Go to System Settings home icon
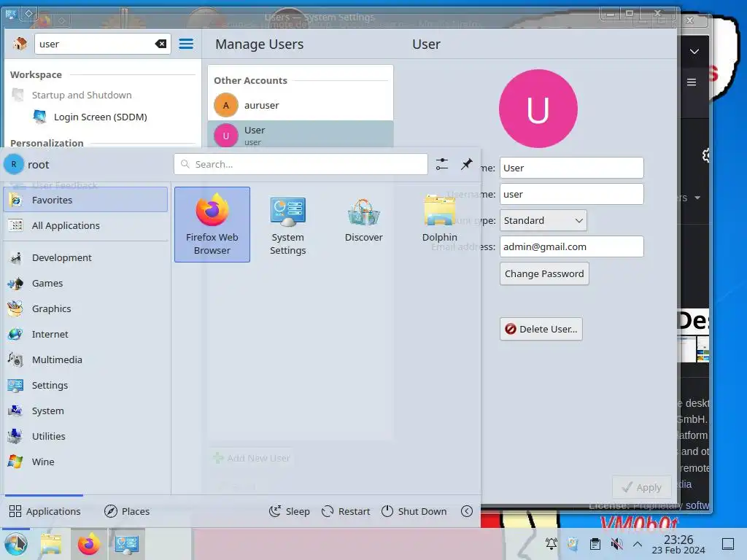The width and height of the screenshot is (747, 560). pos(20,44)
